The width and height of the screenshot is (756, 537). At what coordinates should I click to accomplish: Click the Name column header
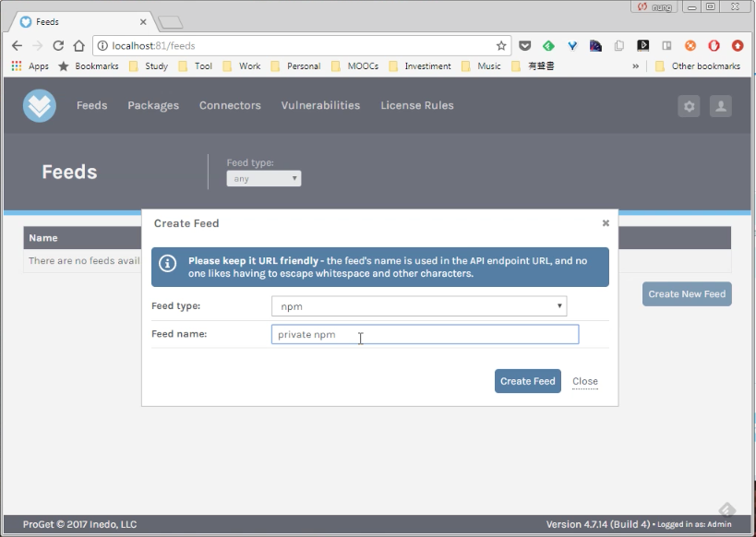(x=43, y=238)
